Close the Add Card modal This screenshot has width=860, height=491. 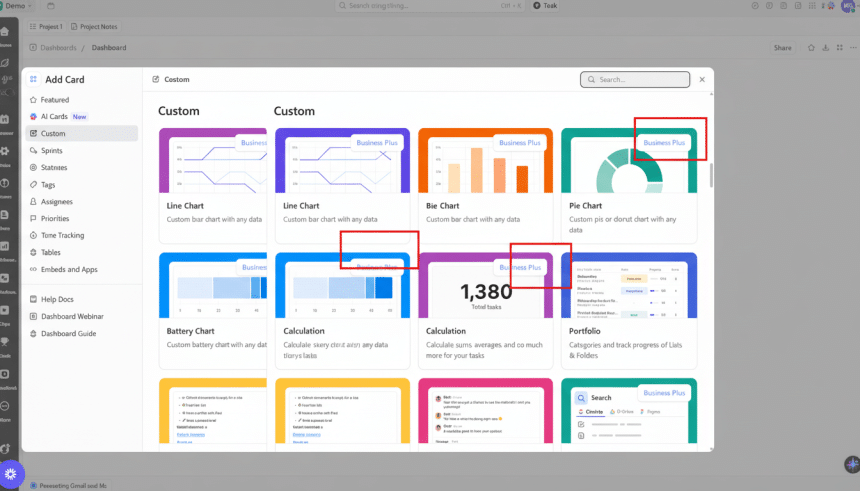[702, 80]
